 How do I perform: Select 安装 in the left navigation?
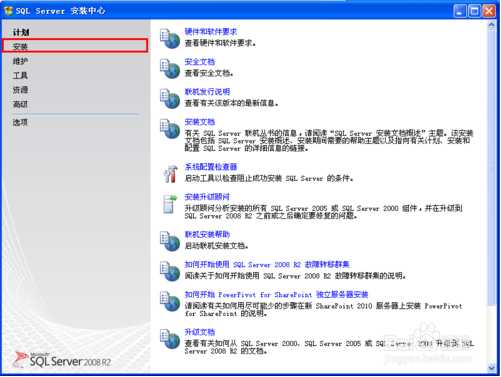[75, 46]
